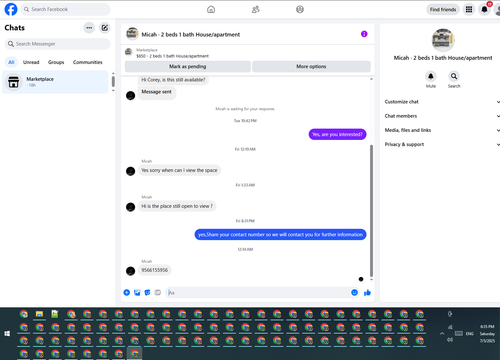The width and height of the screenshot is (500, 360).
Task: Click the message with phone number 9566155956
Action: (155, 270)
